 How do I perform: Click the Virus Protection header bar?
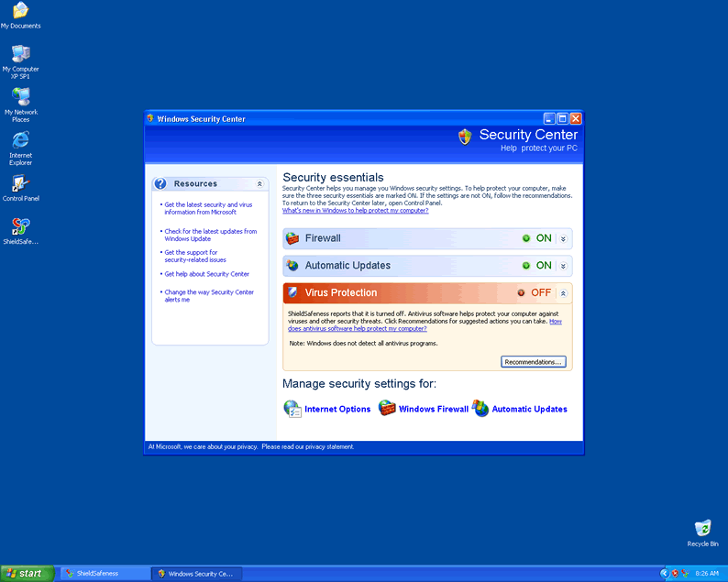(394, 293)
